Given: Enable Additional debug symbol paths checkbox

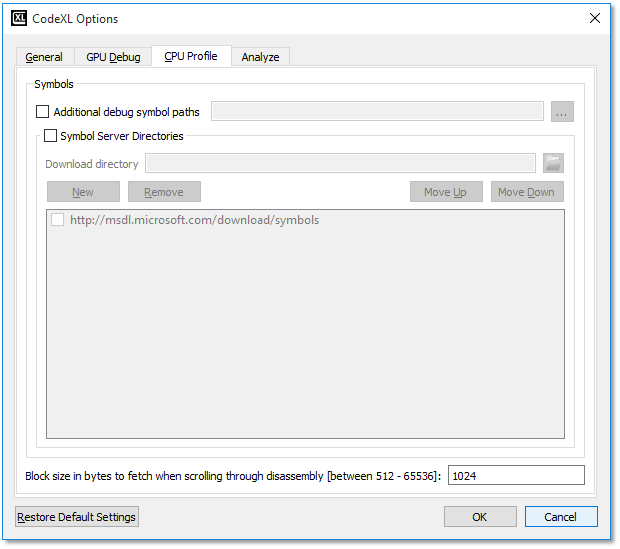Looking at the screenshot, I should tap(42, 112).
